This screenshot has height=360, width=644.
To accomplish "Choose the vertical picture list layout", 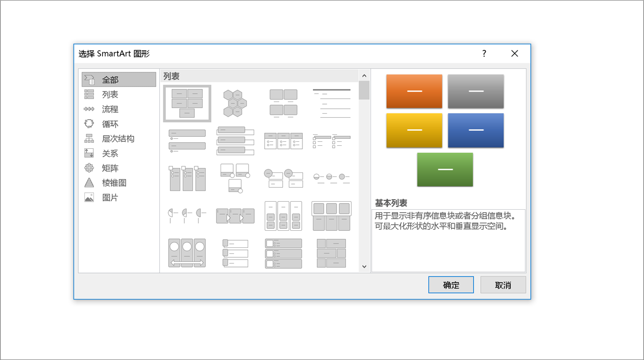I will [283, 253].
